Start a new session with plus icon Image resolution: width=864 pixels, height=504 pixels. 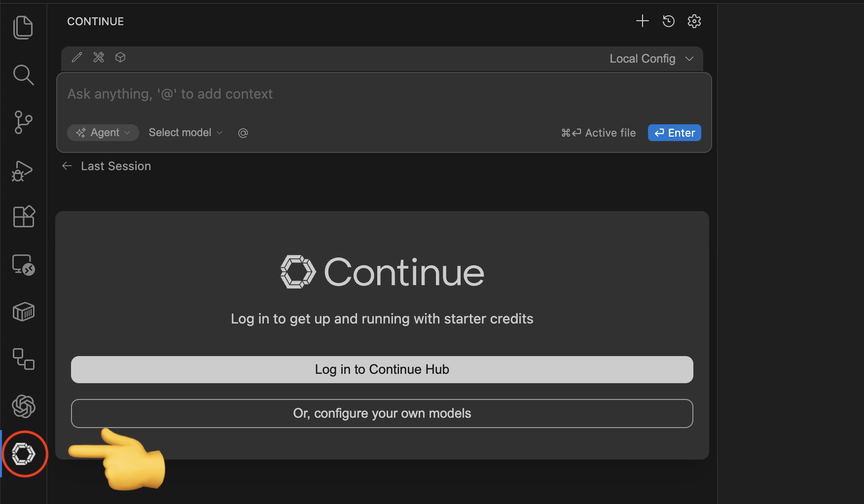click(x=642, y=21)
